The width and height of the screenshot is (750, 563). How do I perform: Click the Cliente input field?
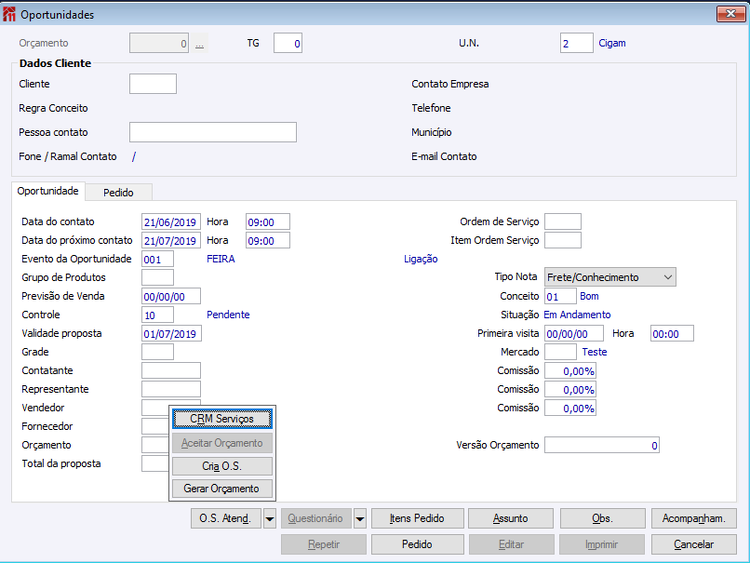tap(153, 84)
